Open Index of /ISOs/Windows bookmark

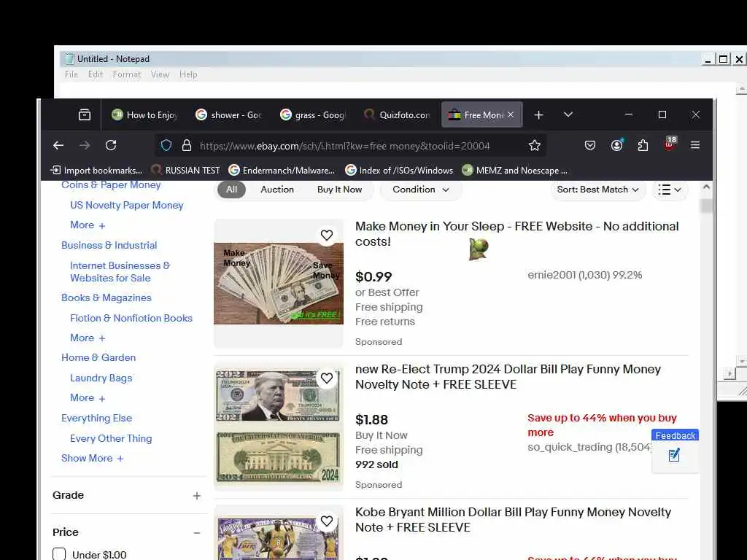point(399,171)
